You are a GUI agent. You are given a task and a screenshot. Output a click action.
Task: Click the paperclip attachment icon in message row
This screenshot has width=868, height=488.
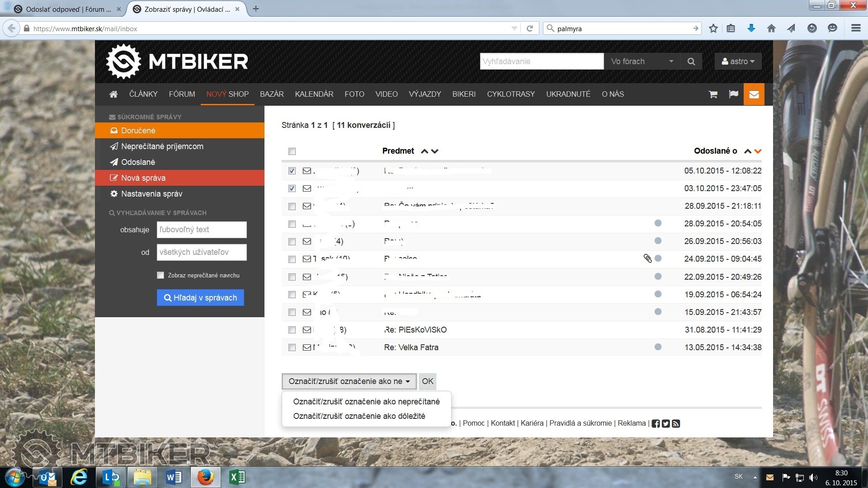(647, 258)
